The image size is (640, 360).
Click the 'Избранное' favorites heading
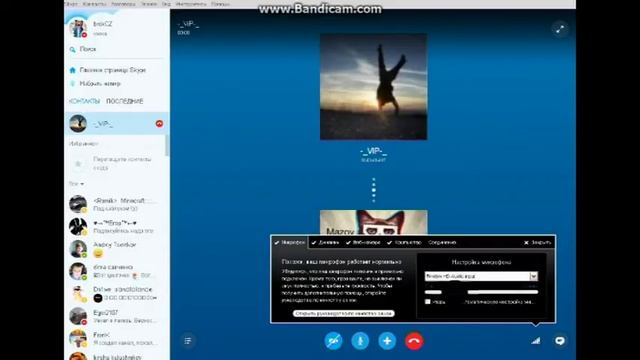pyautogui.click(x=84, y=144)
